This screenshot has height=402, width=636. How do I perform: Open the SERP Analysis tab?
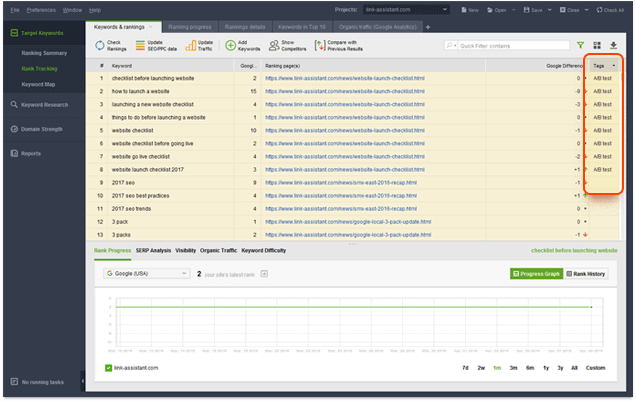[x=153, y=250]
